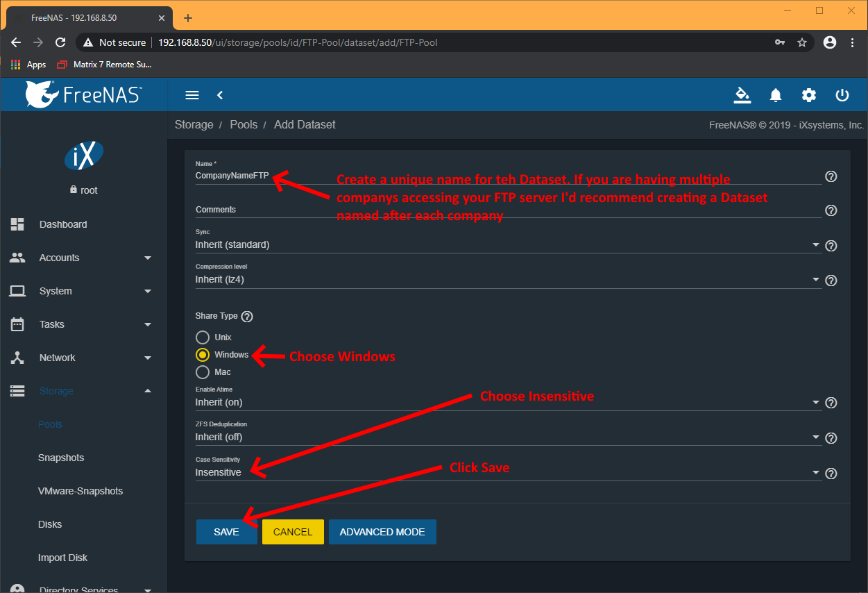Toggle the hamburger menu icon
This screenshot has height=593, width=868.
[x=192, y=95]
